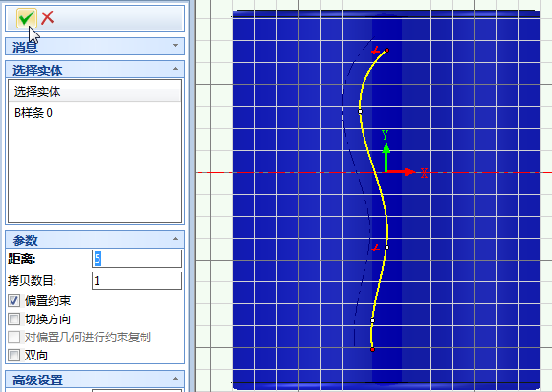Click the 选择实体 list header row

tap(95, 92)
